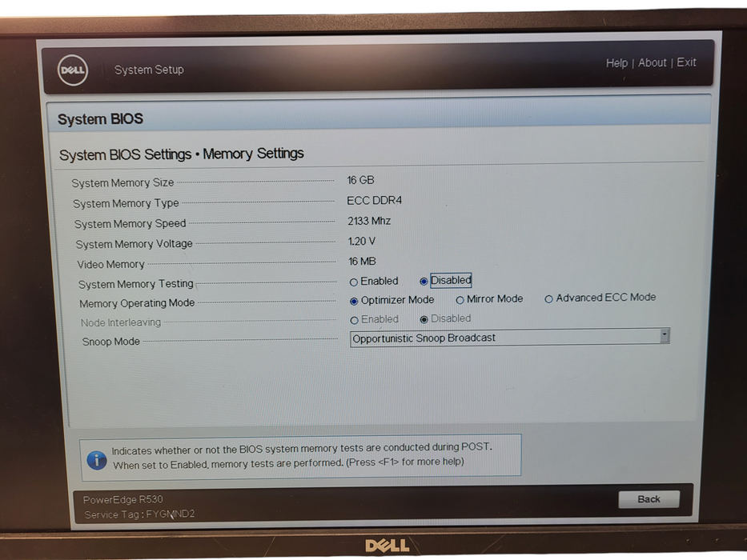Click the Dell logo in header
This screenshot has height=560, width=747.
click(x=72, y=70)
